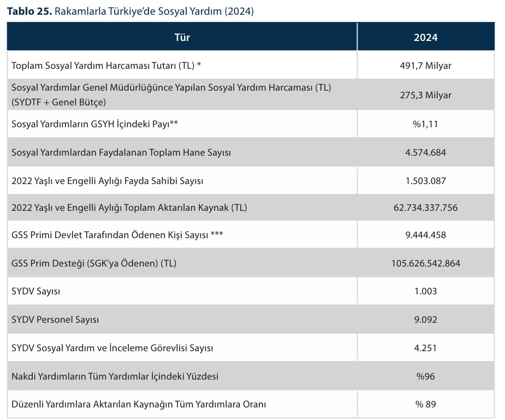Click 'SYDV Sosyal Yardım ve İnceleme Görevlisi' label
The height and width of the screenshot is (420, 505).
tap(112, 348)
